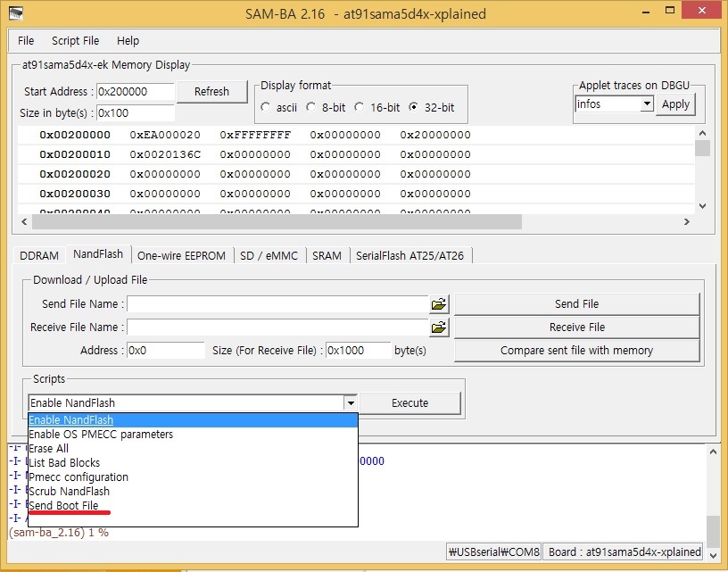728x572 pixels.
Task: Select the 16-bit display format
Action: (359, 107)
